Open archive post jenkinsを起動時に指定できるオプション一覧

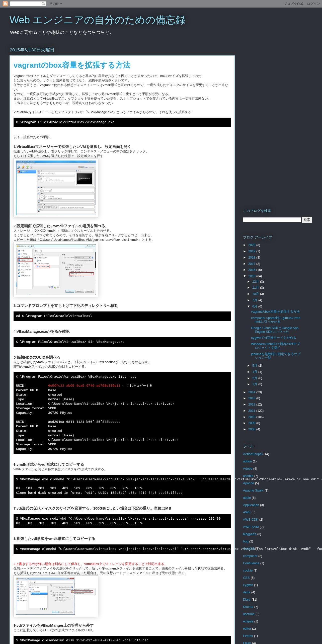276,356
